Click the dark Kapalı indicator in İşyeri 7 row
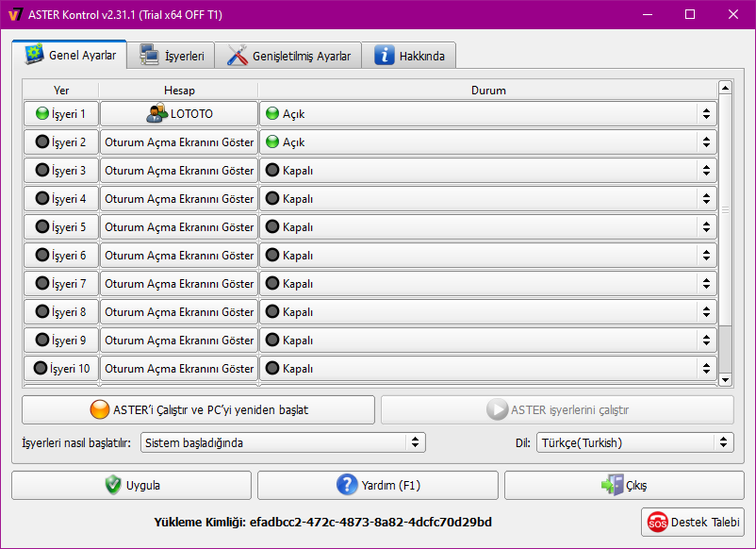Viewport: 756px width, 549px height. 272,283
